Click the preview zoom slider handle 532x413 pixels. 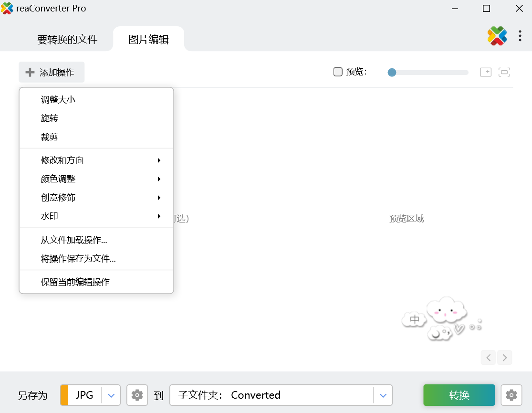[x=392, y=73]
